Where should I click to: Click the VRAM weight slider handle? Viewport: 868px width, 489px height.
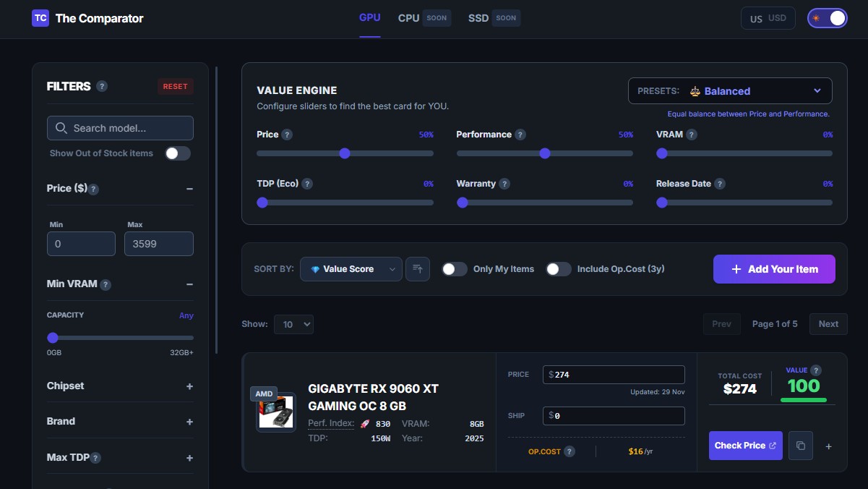click(x=662, y=153)
